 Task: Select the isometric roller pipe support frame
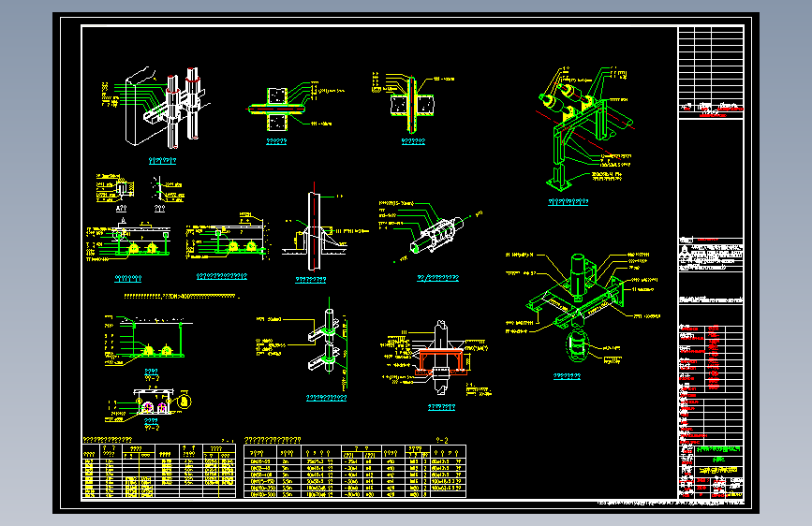pyautogui.click(x=584, y=128)
